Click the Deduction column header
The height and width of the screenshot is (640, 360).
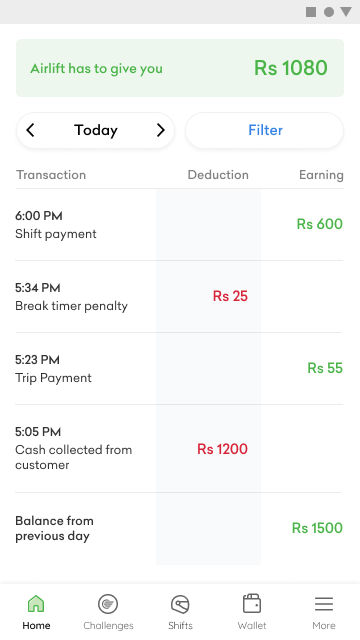(218, 175)
